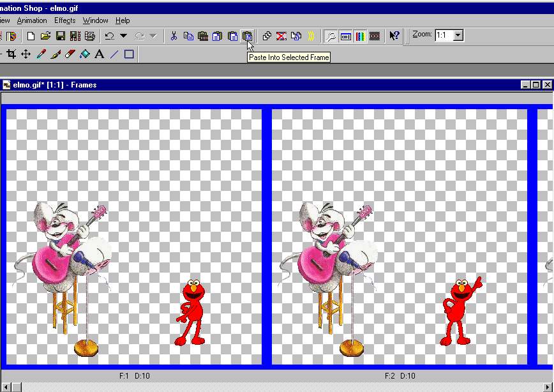Delete frames using the red X filmstrip icon
554x392 pixels.
[x=281, y=36]
